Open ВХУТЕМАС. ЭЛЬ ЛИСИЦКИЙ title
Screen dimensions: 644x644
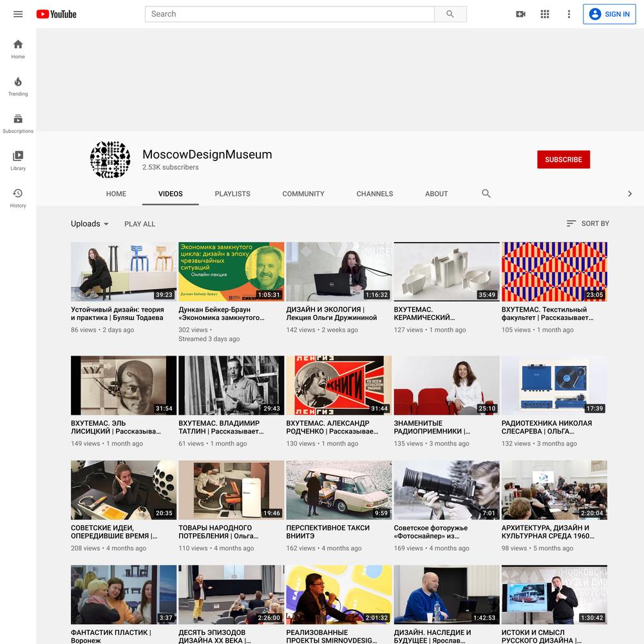116,427
